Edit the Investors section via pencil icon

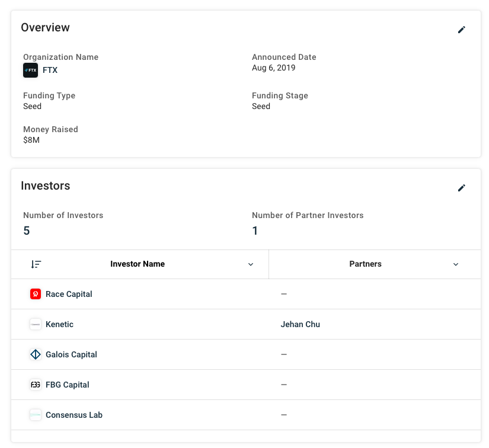click(461, 188)
